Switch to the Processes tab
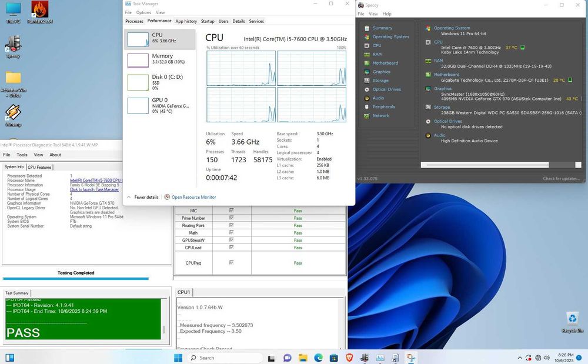This screenshot has width=588, height=364. coord(134,21)
